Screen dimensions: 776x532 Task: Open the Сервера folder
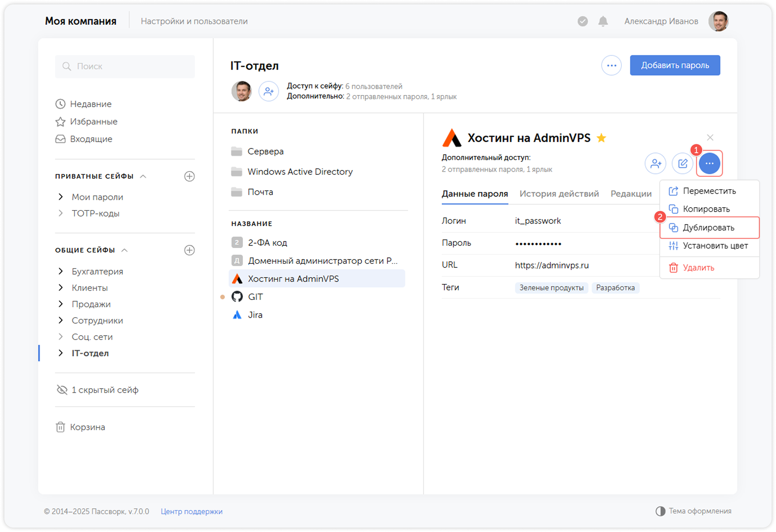click(258, 151)
